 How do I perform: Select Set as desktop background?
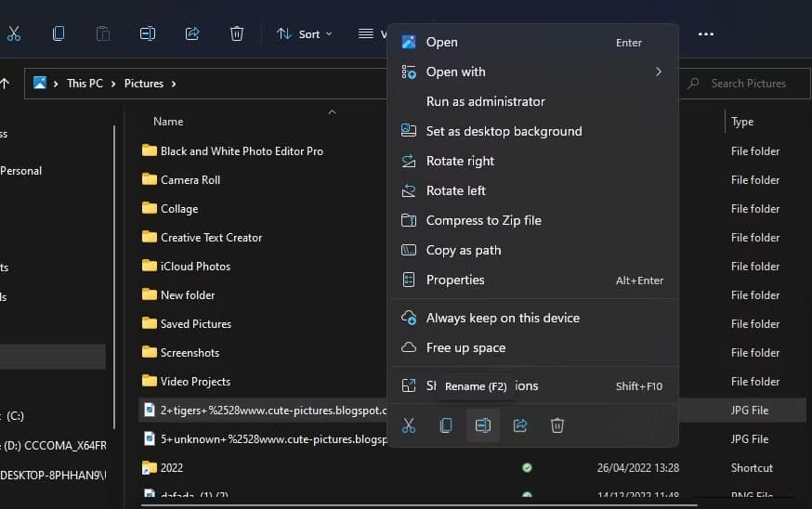click(x=504, y=131)
